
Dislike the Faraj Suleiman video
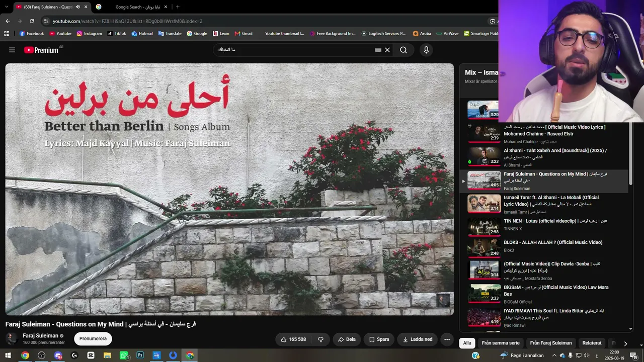click(x=320, y=339)
